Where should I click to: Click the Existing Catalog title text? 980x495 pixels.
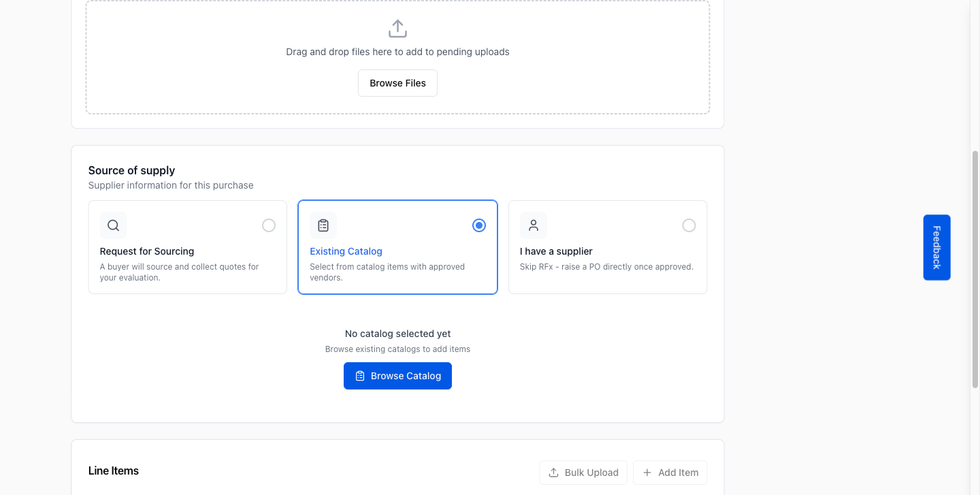[x=346, y=251]
